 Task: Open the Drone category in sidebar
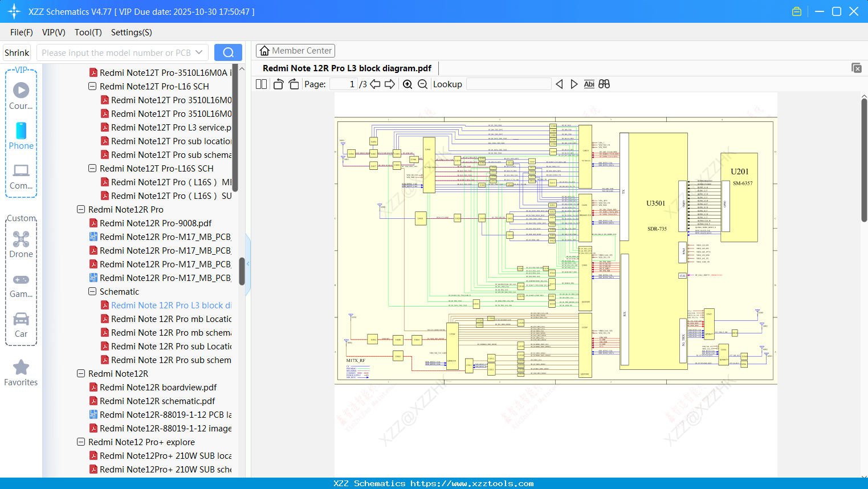[21, 244]
